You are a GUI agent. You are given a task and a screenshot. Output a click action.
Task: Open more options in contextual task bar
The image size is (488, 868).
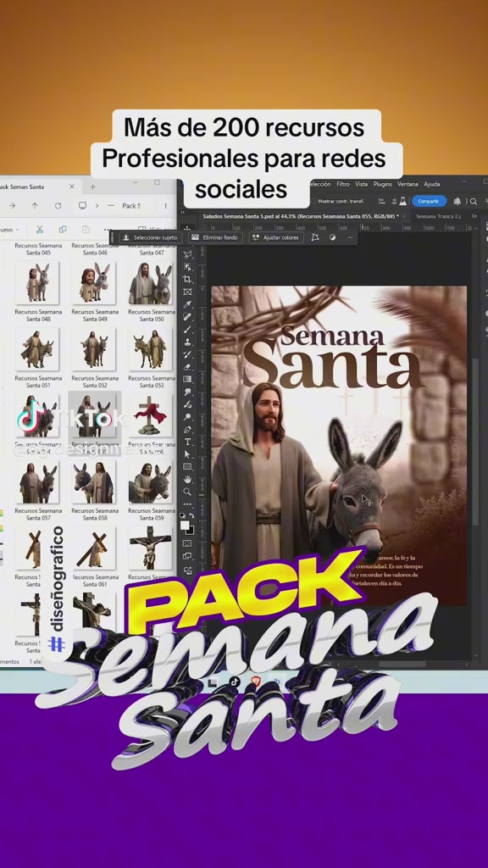tap(350, 237)
